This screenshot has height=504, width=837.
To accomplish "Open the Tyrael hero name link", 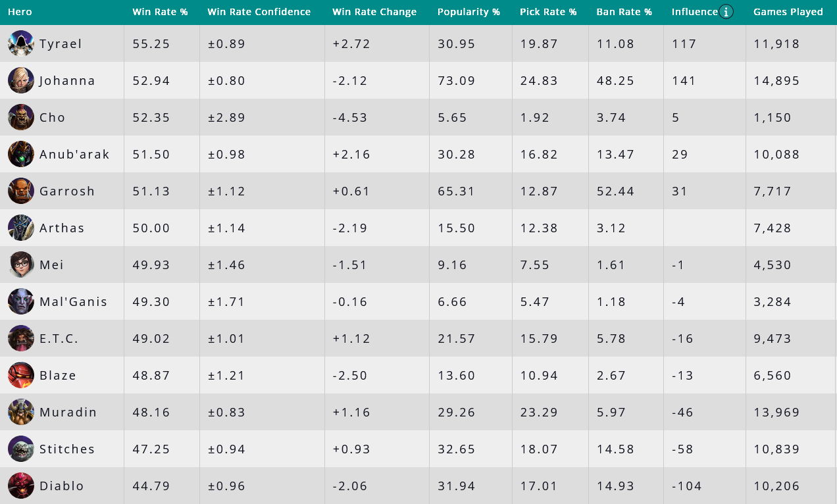I will 61,44.
